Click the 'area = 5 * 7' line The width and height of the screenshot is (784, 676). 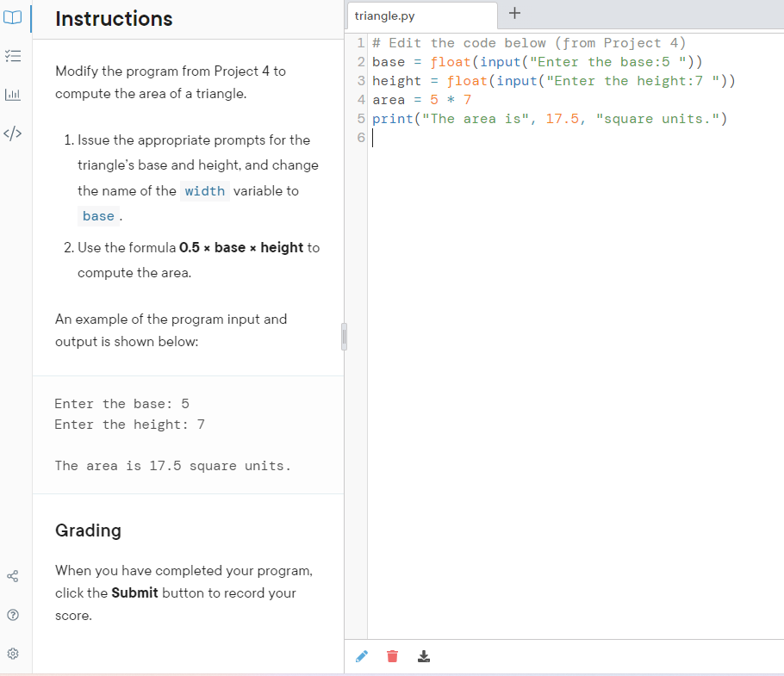click(x=421, y=100)
